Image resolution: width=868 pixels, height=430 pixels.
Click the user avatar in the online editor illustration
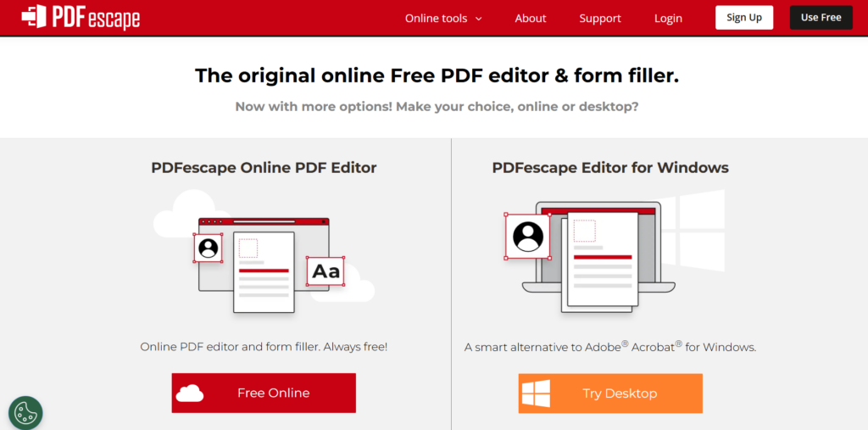point(209,248)
